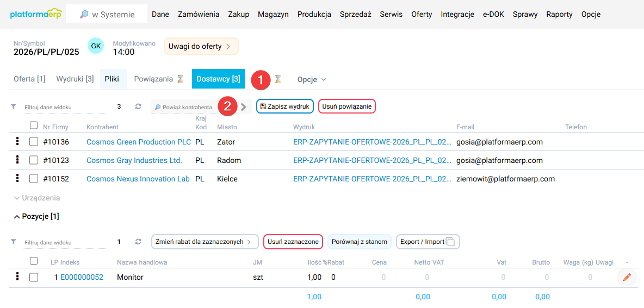Open the Raporty menu

tap(559, 14)
